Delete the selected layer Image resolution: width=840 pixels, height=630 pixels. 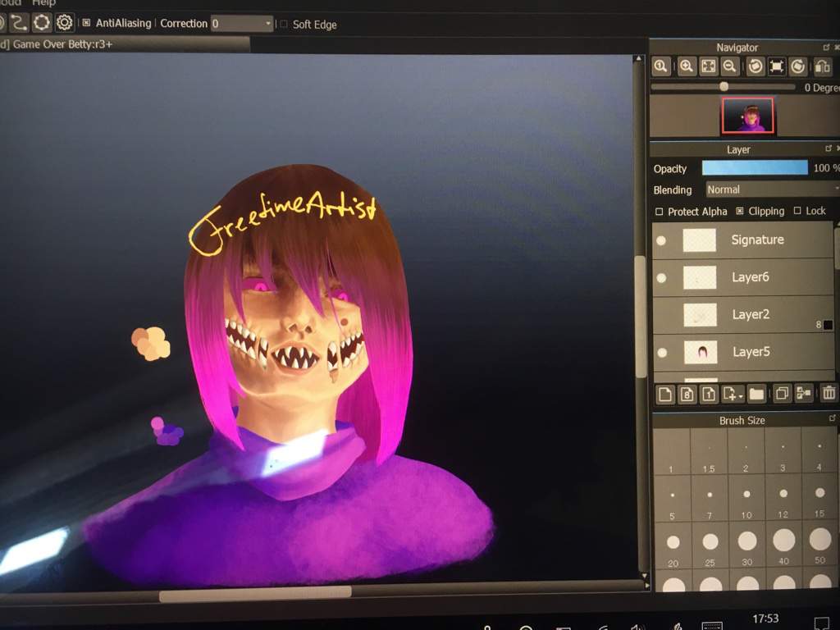tap(829, 393)
